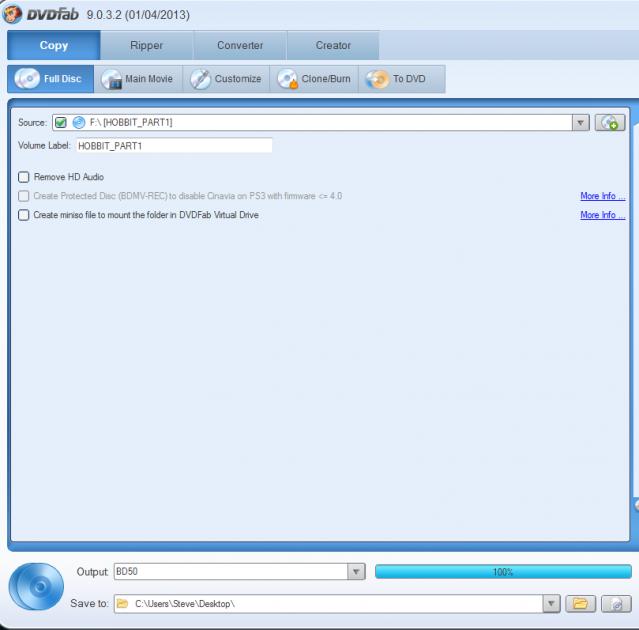639x630 pixels.
Task: Expand the Source drive dropdown
Action: tap(580, 123)
